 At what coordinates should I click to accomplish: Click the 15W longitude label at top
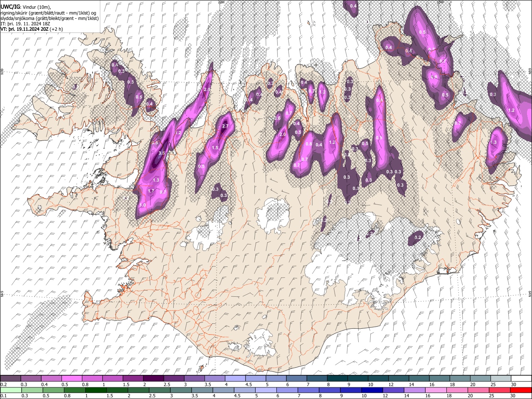440,2
